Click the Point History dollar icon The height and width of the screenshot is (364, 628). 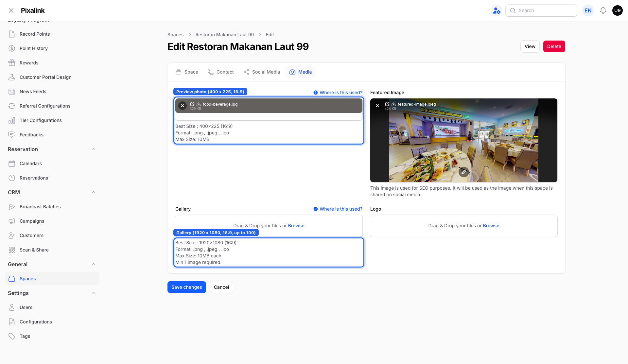click(x=12, y=48)
